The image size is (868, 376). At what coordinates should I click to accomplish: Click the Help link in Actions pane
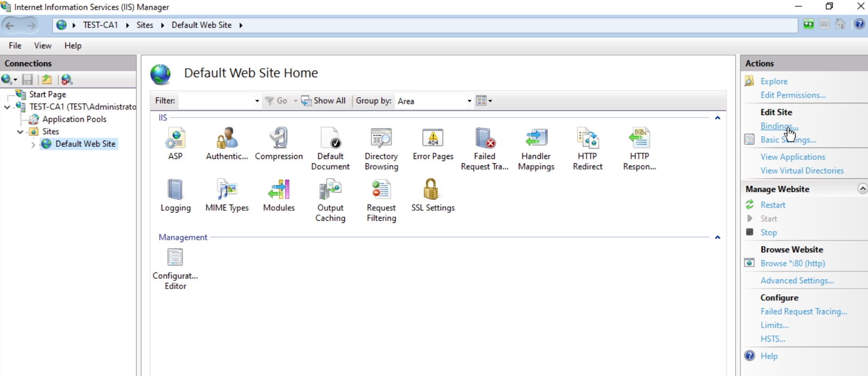[769, 356]
